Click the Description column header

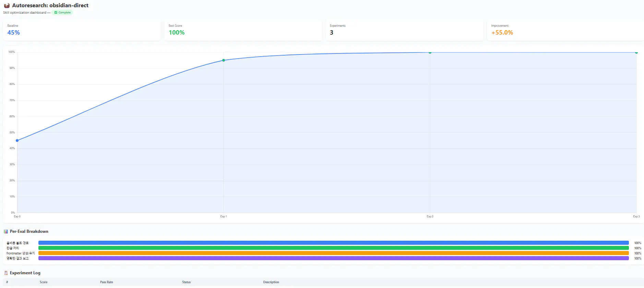pos(271,282)
